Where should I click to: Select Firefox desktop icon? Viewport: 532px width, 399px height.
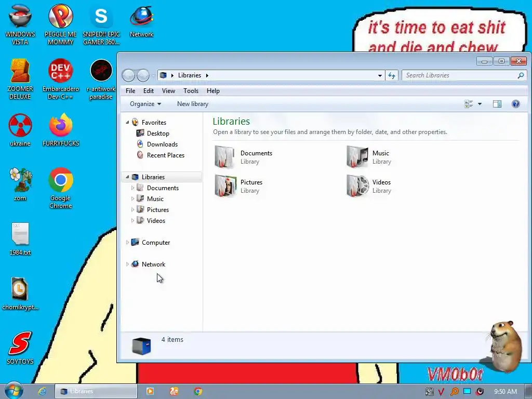pos(60,130)
